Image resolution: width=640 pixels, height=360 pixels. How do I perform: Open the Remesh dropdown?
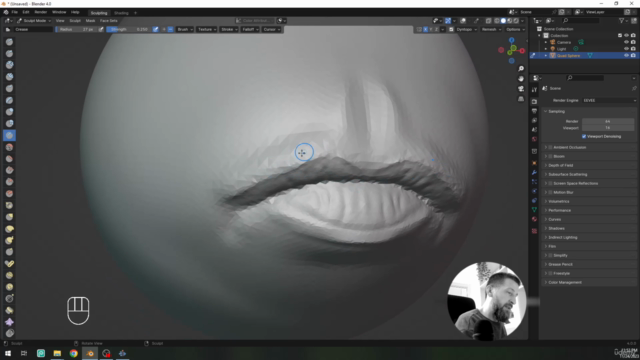pyautogui.click(x=491, y=29)
